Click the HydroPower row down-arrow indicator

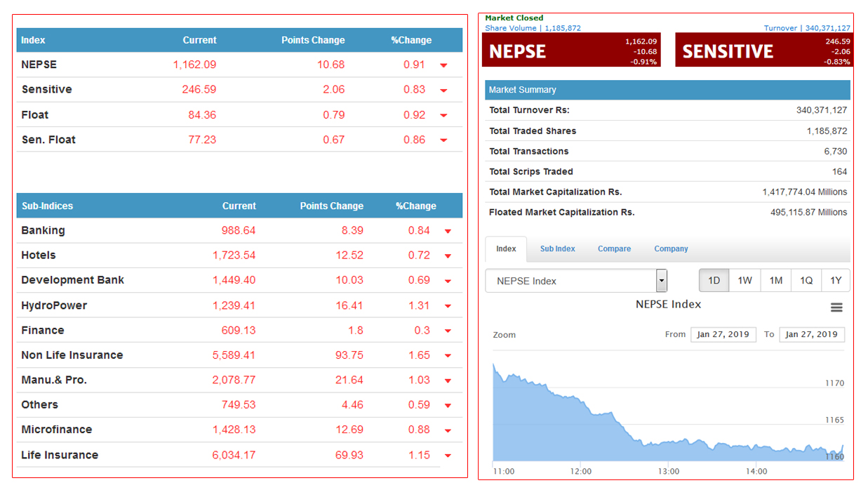pyautogui.click(x=448, y=306)
